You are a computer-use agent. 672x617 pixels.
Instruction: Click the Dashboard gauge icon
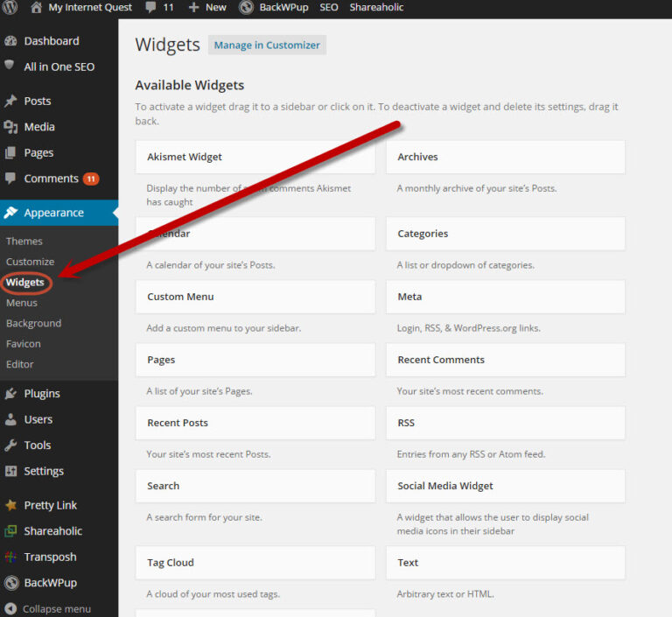click(x=10, y=41)
